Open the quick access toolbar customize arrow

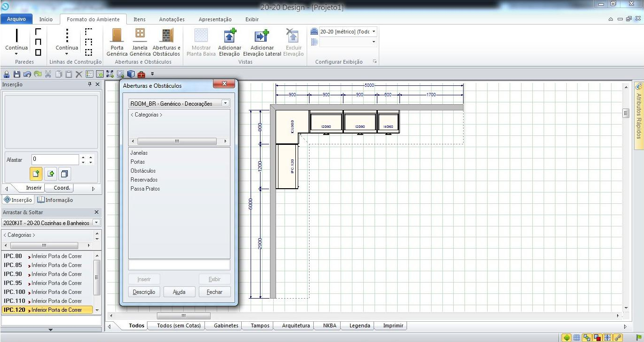(153, 74)
